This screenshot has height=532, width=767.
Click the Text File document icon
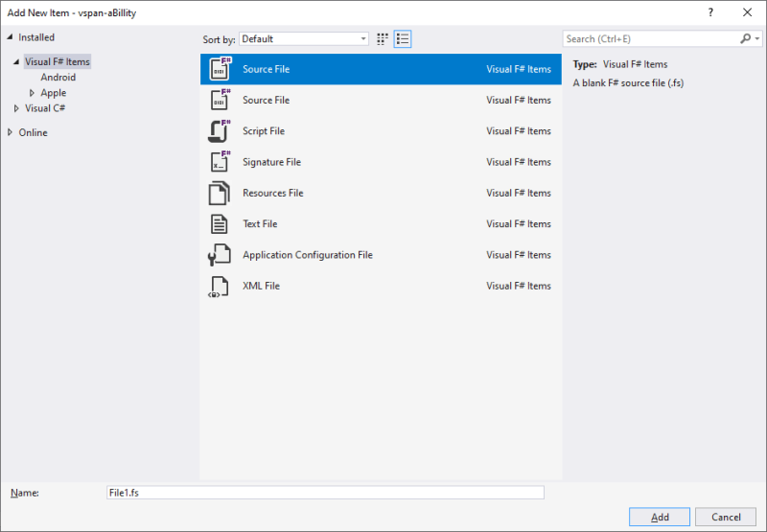point(219,224)
